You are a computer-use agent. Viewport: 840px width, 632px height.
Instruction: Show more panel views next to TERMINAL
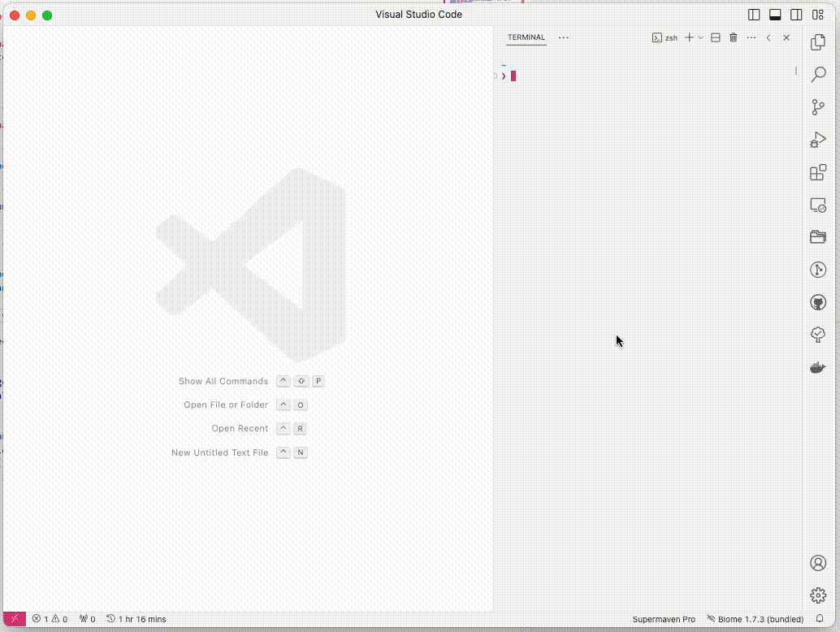pos(564,37)
